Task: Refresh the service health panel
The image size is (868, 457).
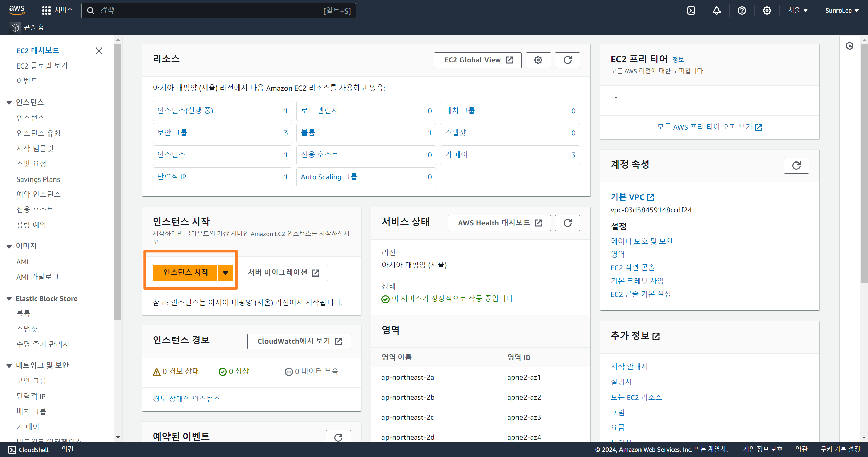Action: (x=567, y=223)
